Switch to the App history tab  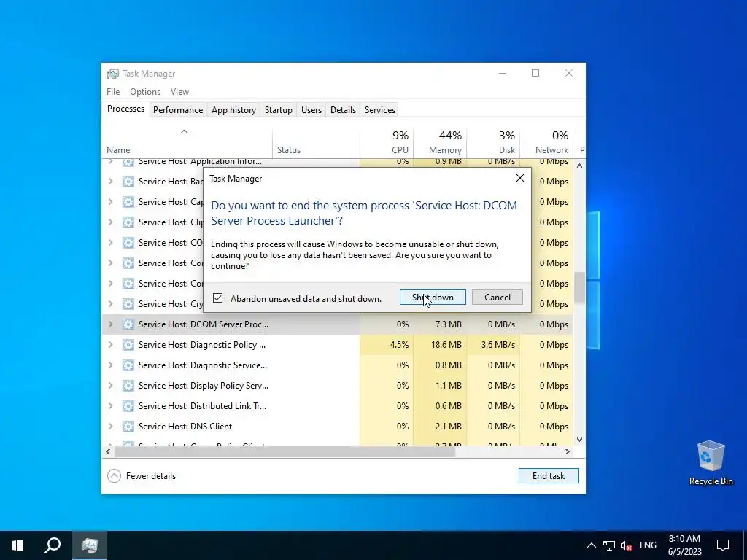233,109
